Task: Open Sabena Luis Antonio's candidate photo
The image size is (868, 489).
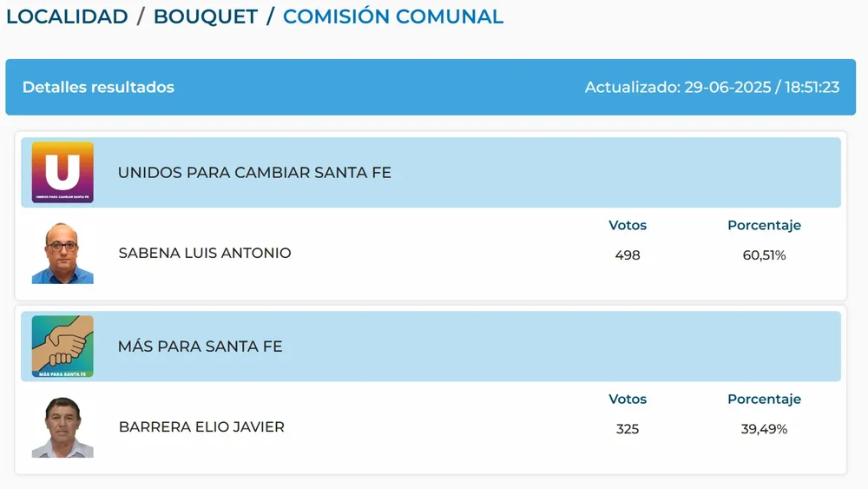Action: [62, 254]
